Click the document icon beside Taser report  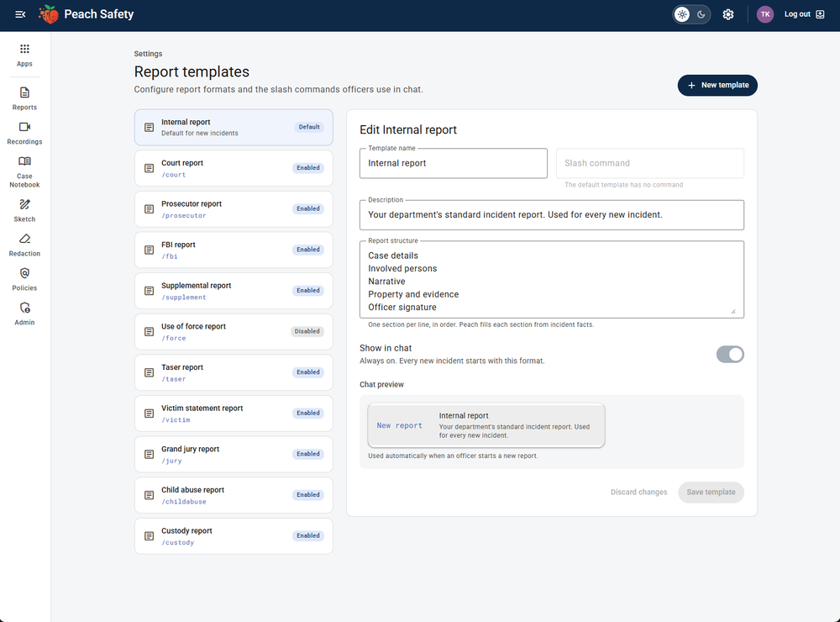tap(150, 372)
